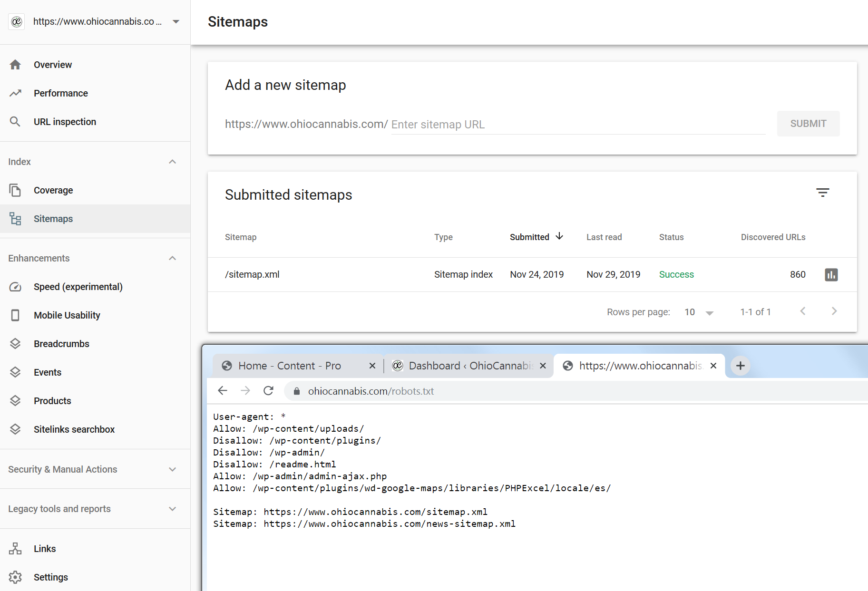The image size is (868, 591).
Task: Click the Coverage pages icon
Action: [x=15, y=190]
